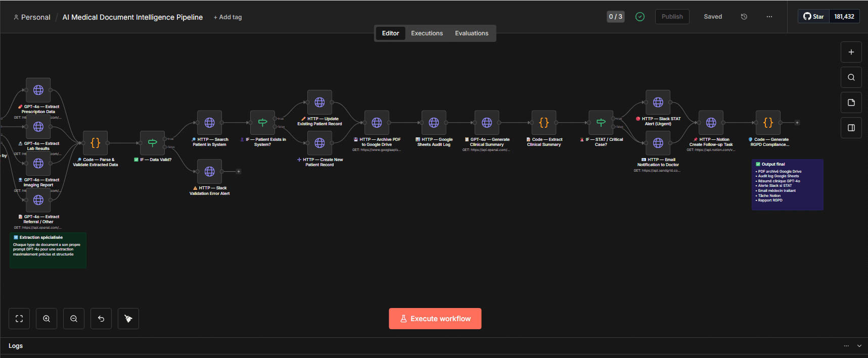Screen dimensions: 868x358
Task: Open the Evaluations tab
Action: pos(472,33)
